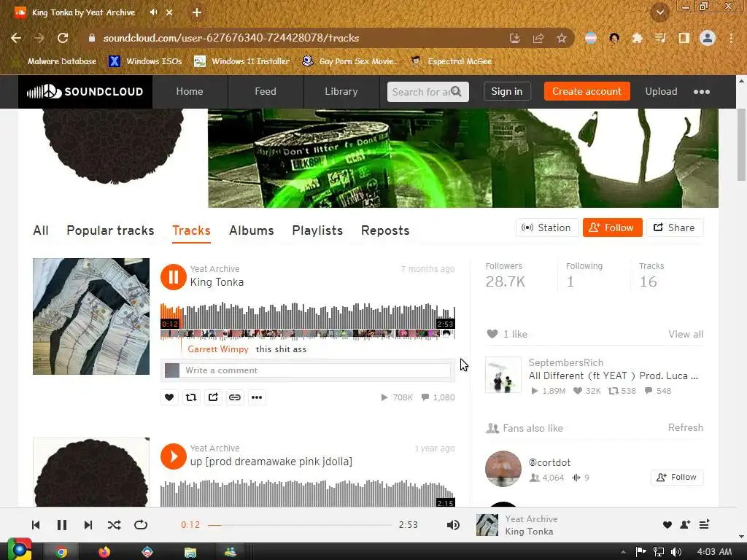
Task: Go to Home in SoundCloud nav
Action: click(x=190, y=91)
